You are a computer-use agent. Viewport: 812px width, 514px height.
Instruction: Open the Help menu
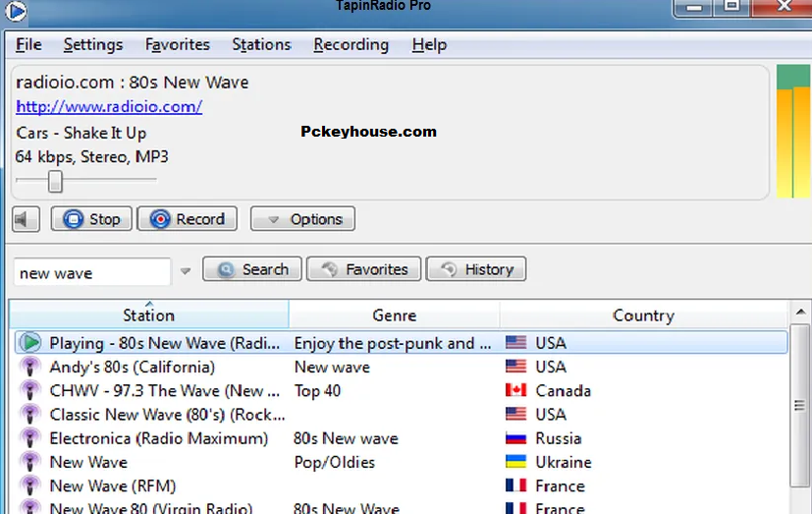(429, 44)
